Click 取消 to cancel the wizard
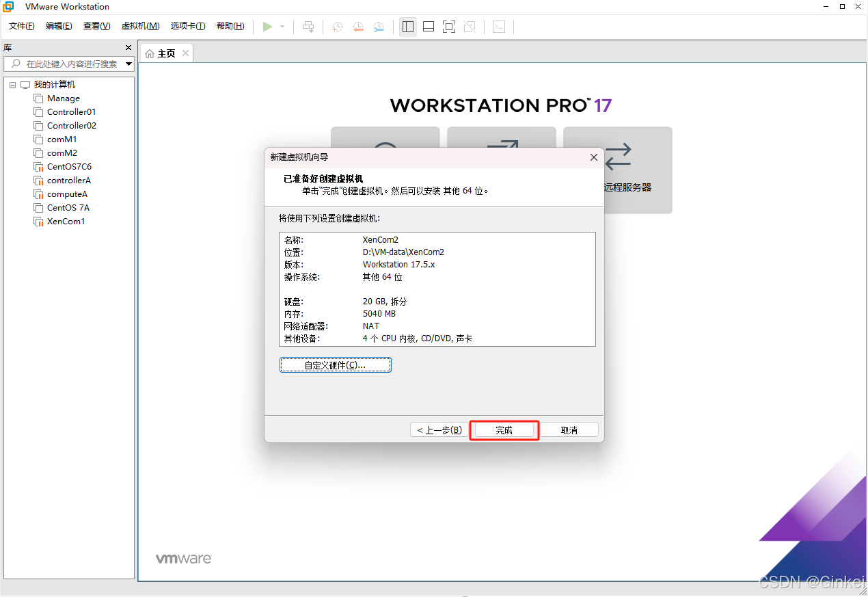The width and height of the screenshot is (868, 597). [x=569, y=430]
